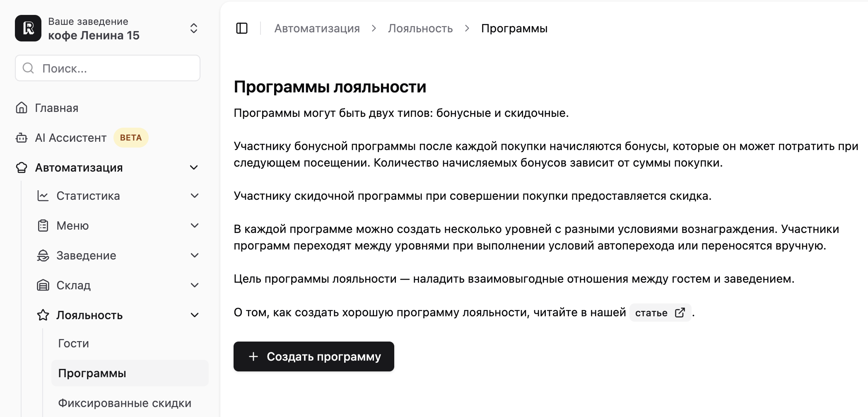The image size is (868, 417).
Task: Click the R logo icon
Action: 28,28
